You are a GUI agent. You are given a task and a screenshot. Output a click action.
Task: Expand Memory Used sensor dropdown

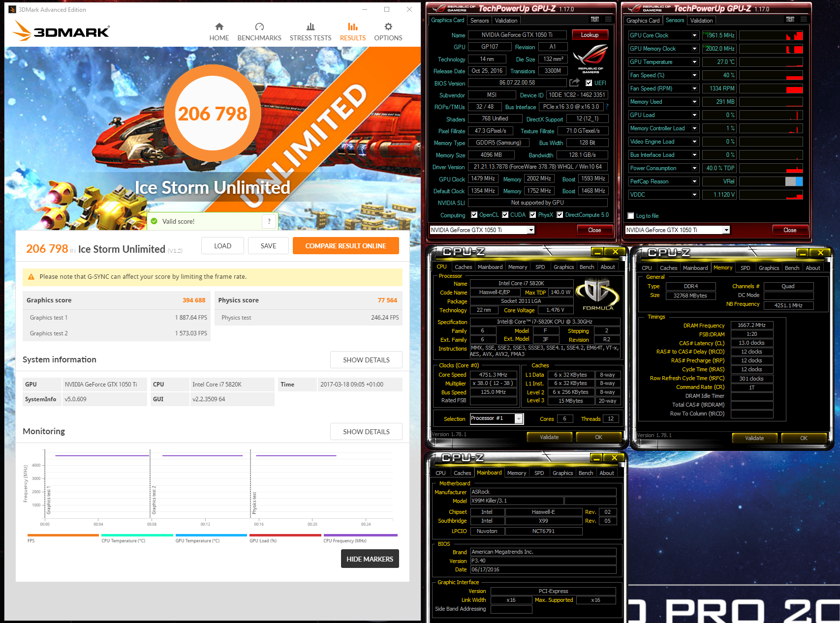tap(694, 102)
